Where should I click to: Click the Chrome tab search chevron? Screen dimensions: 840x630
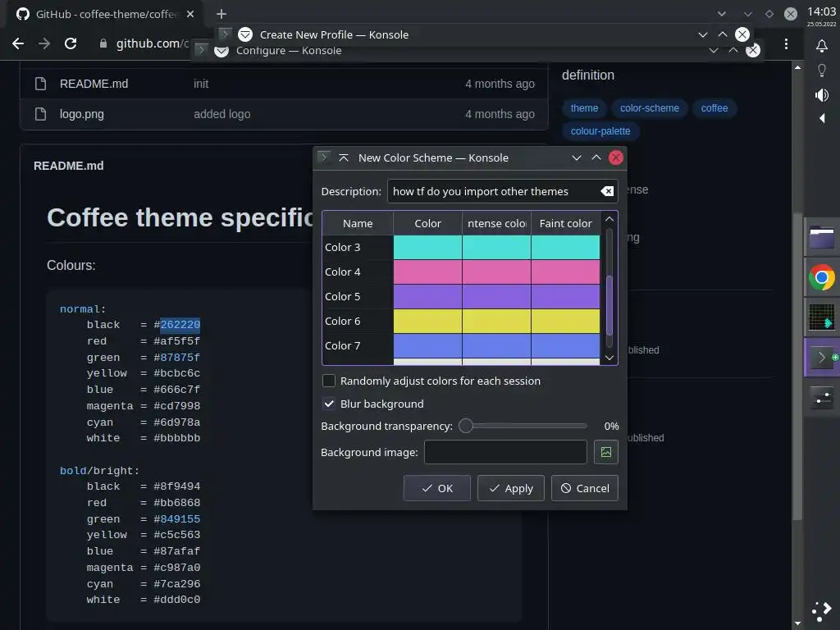coord(722,14)
